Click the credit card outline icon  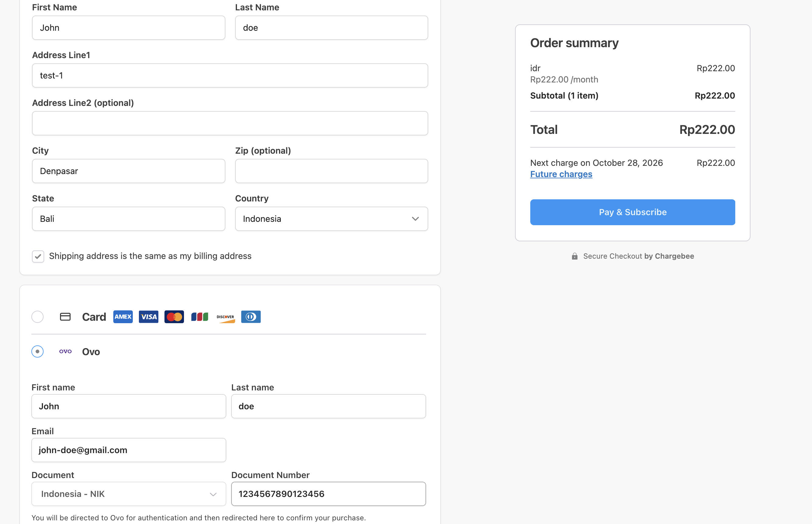click(65, 317)
